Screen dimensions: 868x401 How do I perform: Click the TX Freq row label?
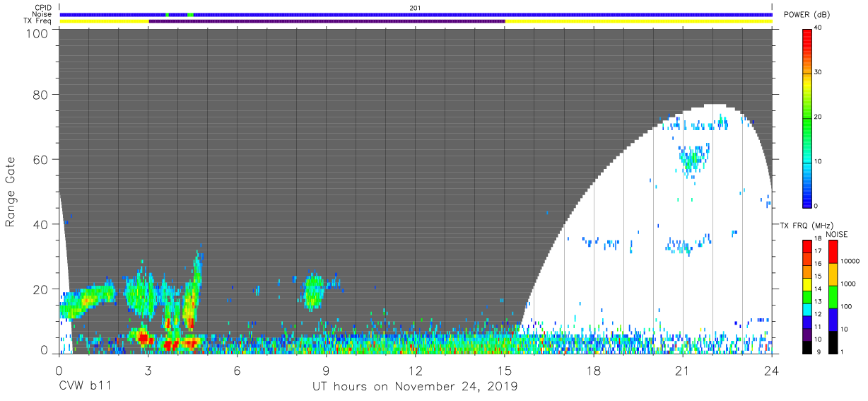37,21
